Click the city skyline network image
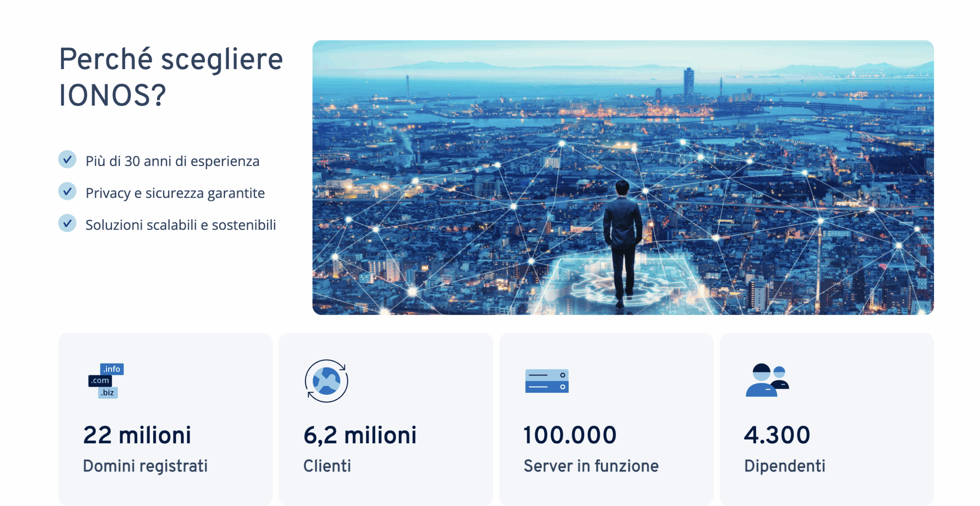The height and width of the screenshot is (506, 980). (x=622, y=177)
